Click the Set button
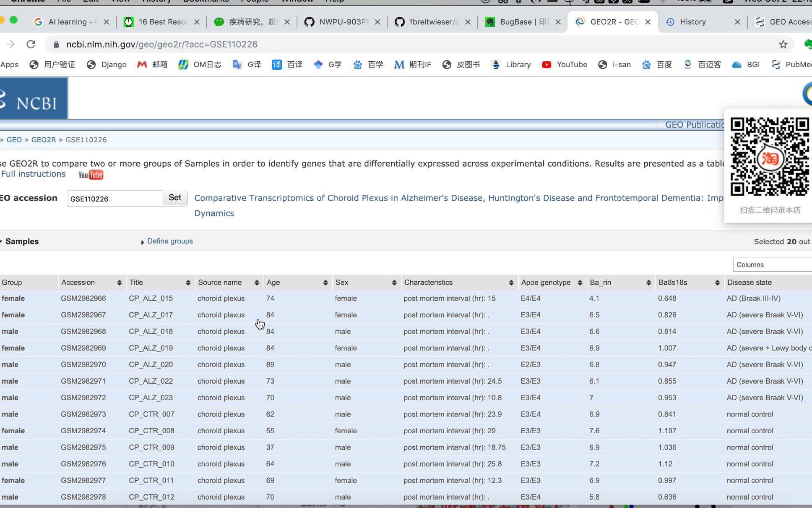 (175, 198)
